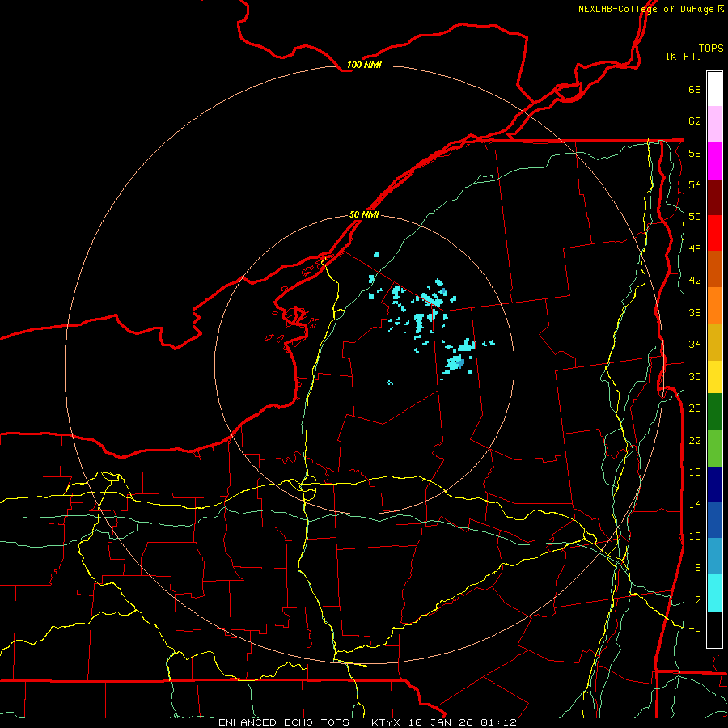Click the legend value 26
Viewport: 728px width, 728px height.
(695, 408)
